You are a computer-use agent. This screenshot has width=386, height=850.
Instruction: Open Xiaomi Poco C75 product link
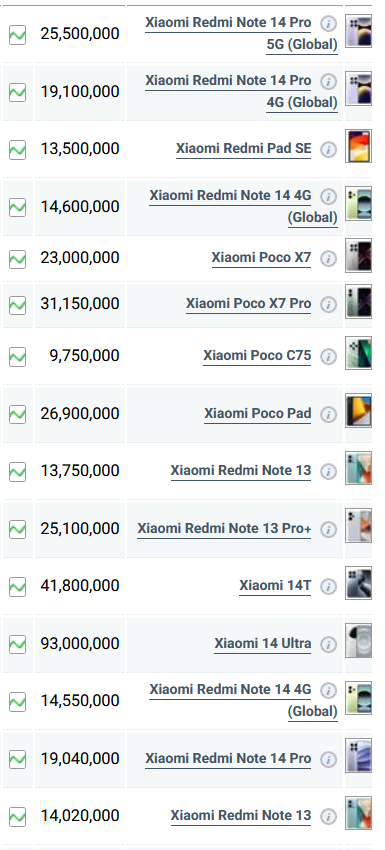(x=257, y=356)
